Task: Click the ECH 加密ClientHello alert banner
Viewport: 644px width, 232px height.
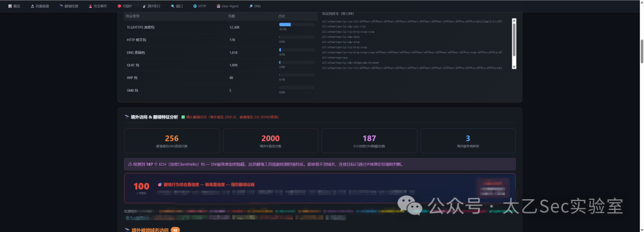Action: 320,164
